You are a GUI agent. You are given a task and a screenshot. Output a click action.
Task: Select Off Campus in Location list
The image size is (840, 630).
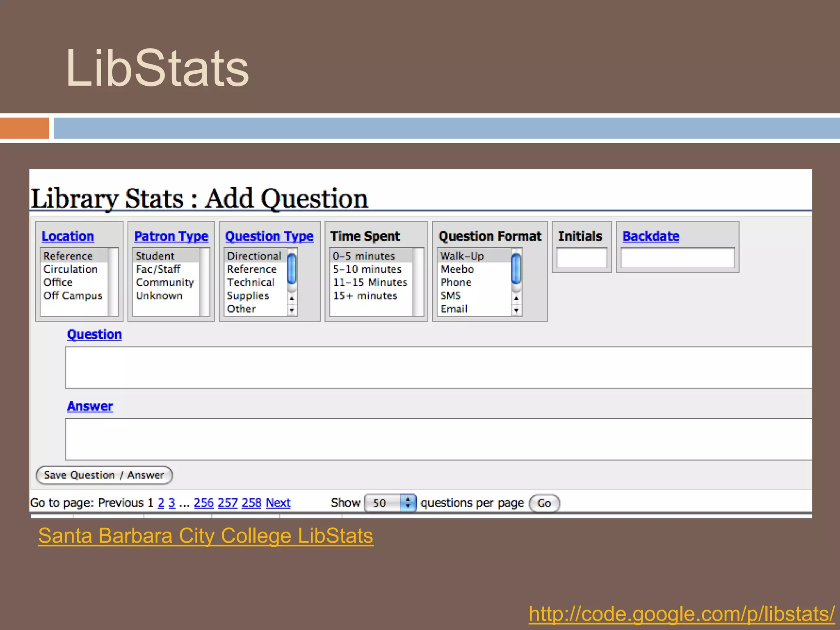point(74,295)
